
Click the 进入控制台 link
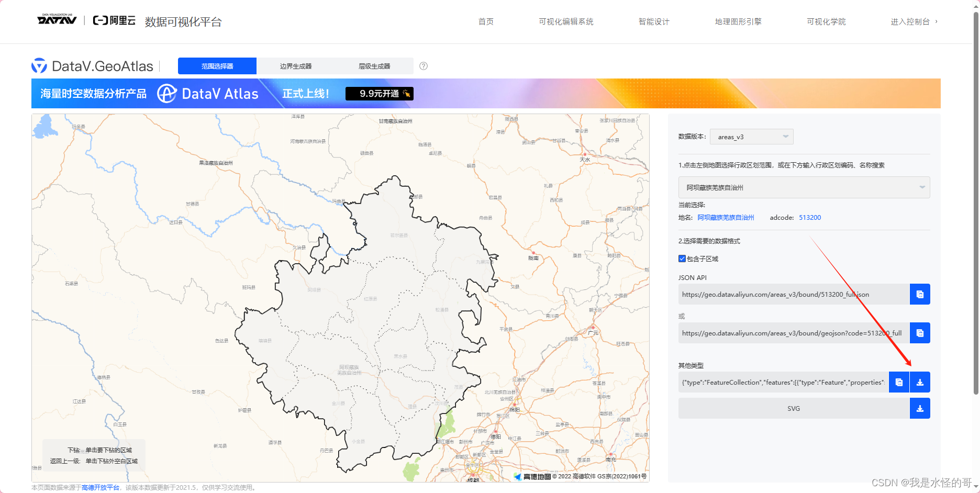click(914, 21)
